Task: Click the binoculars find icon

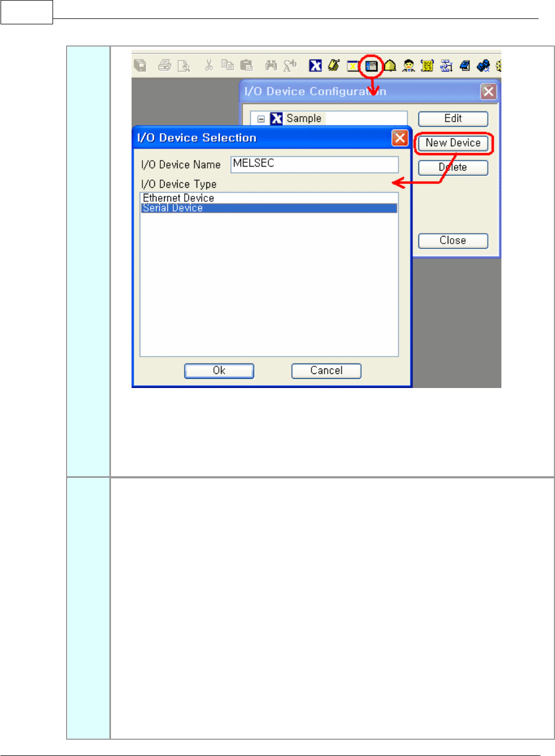Action: point(271,65)
